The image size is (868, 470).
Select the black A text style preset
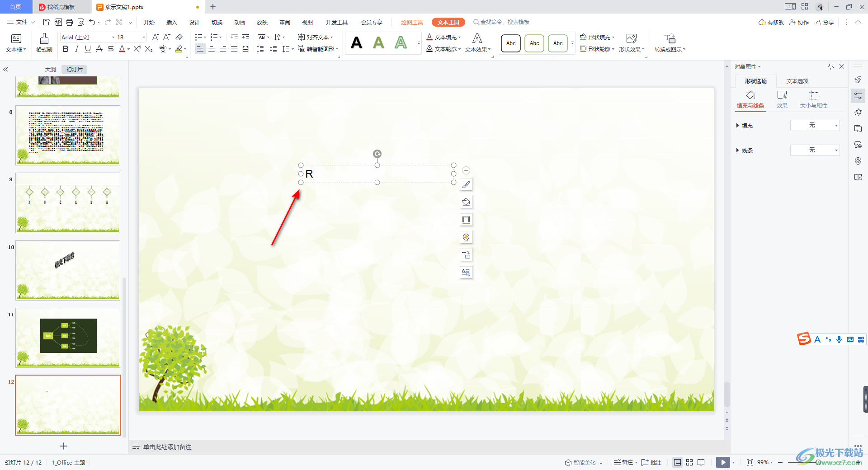(357, 43)
